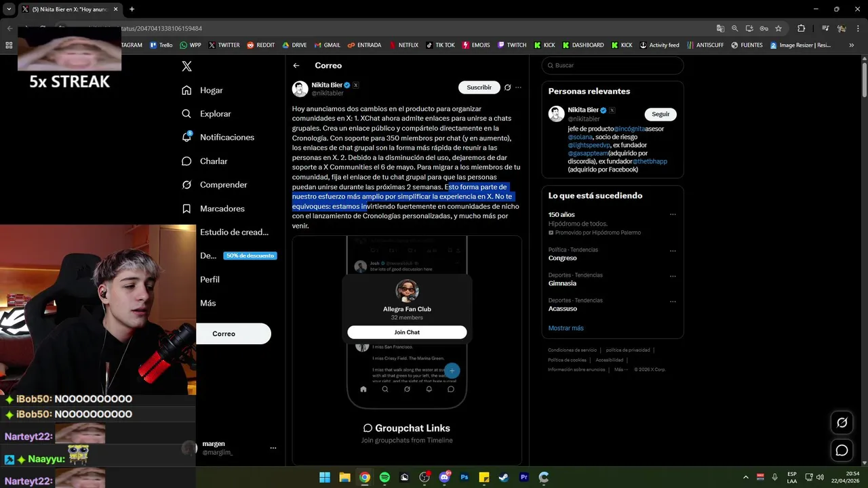
Task: Open Discord from the taskbar
Action: 445,477
